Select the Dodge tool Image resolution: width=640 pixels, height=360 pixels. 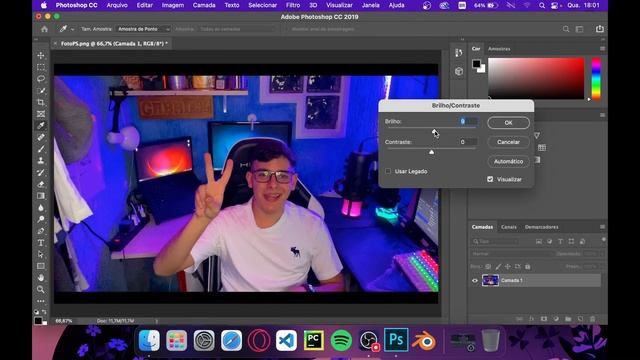[41, 219]
